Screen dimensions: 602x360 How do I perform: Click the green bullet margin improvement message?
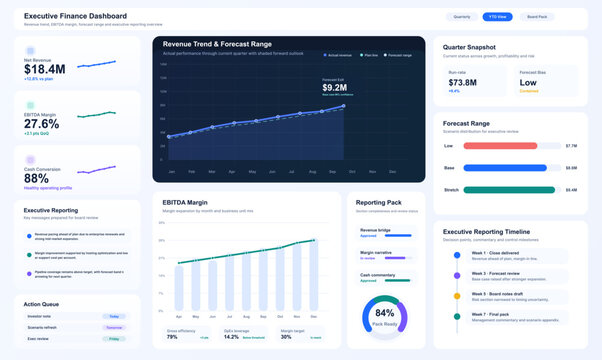[x=77, y=255]
